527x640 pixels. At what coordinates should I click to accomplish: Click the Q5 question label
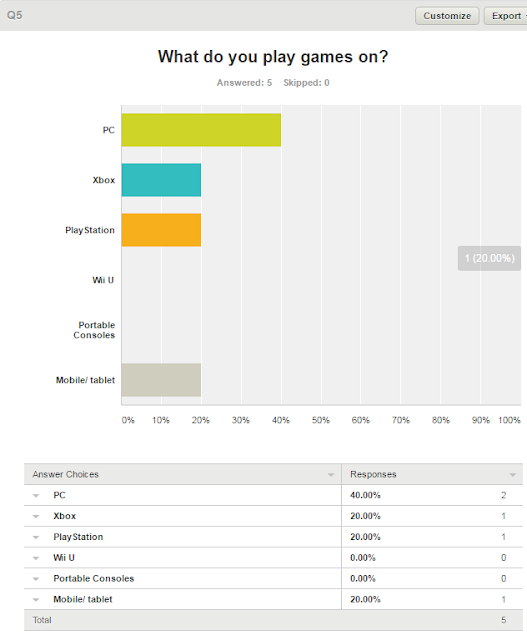[15, 16]
